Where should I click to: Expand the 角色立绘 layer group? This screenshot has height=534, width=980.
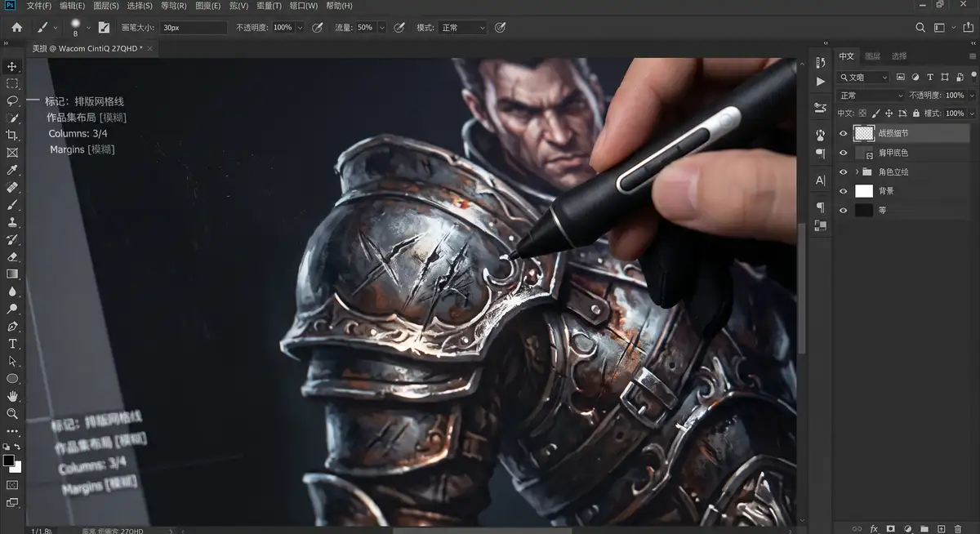point(857,172)
